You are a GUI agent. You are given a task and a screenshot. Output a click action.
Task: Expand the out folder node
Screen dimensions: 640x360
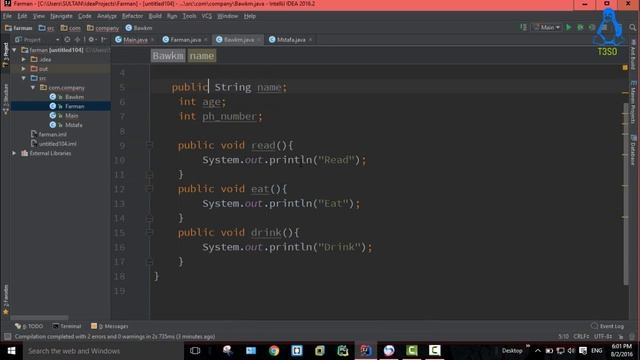[x=24, y=69]
